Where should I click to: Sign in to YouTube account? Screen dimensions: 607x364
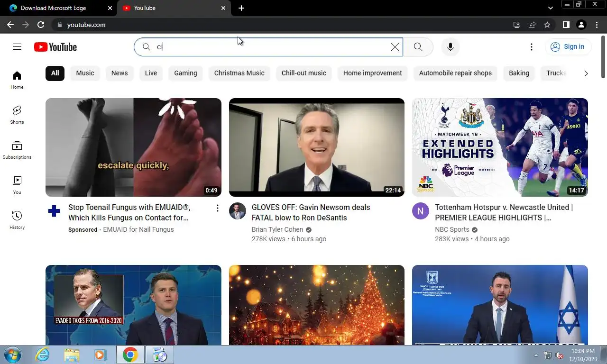[568, 46]
